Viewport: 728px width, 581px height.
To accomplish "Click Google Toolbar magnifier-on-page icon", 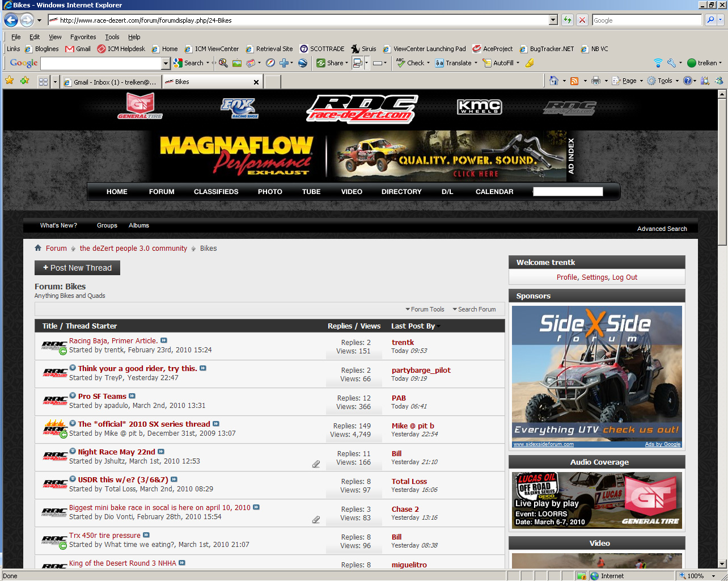I will pos(223,63).
